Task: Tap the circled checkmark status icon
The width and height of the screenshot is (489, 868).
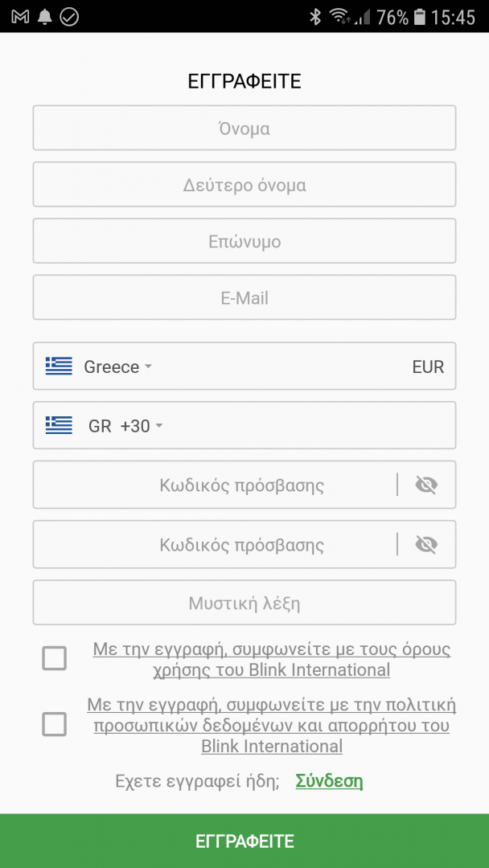Action: [69, 17]
